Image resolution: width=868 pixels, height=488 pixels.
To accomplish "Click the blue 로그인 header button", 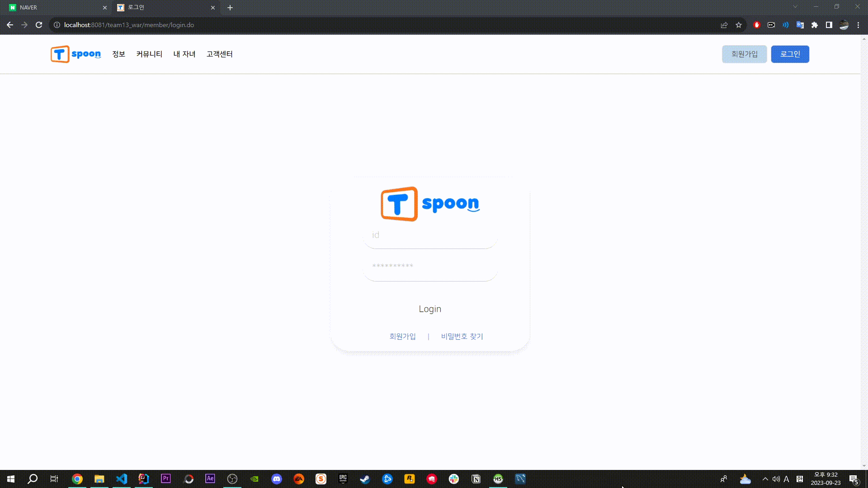I will tap(790, 54).
